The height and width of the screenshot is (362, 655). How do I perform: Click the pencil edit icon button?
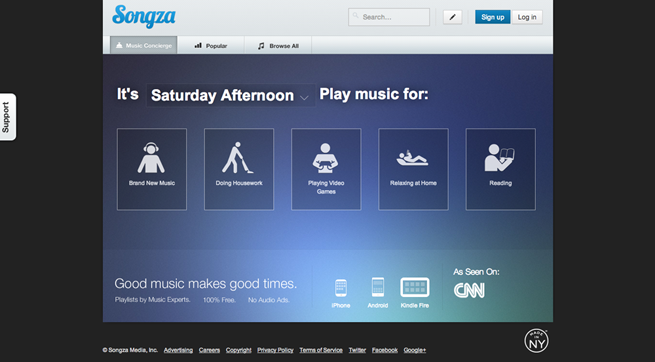click(x=452, y=17)
